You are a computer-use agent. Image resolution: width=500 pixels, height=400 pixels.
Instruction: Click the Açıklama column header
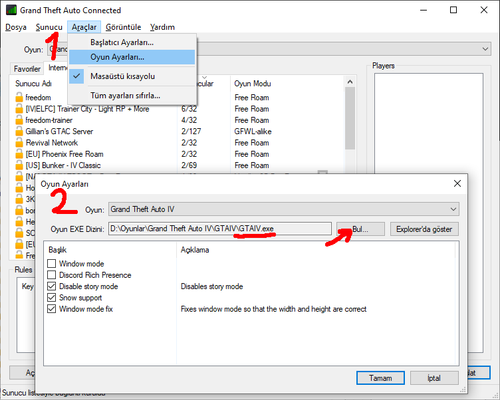pos(195,250)
